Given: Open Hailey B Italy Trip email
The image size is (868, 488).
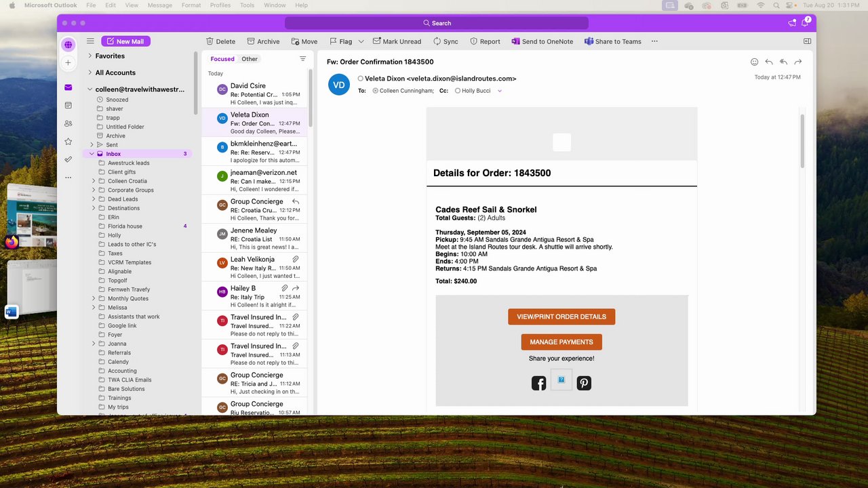Looking at the screenshot, I should [255, 296].
